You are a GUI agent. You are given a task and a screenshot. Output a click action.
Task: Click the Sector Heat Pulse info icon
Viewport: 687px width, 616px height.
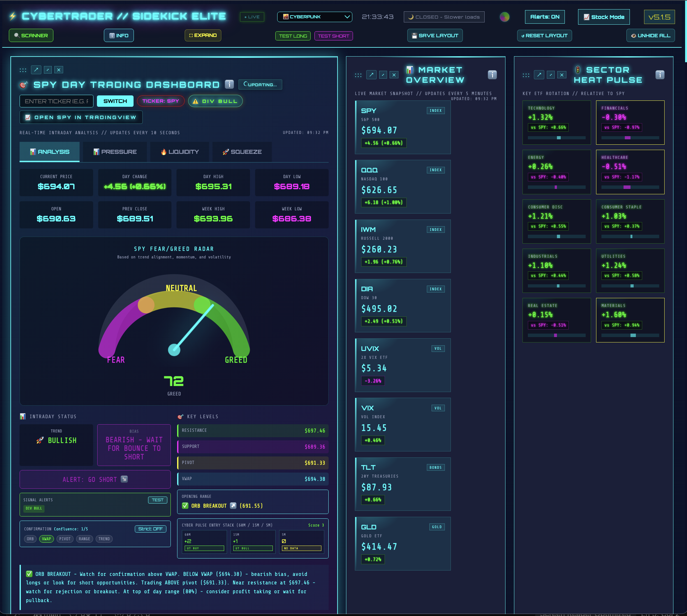pos(660,75)
